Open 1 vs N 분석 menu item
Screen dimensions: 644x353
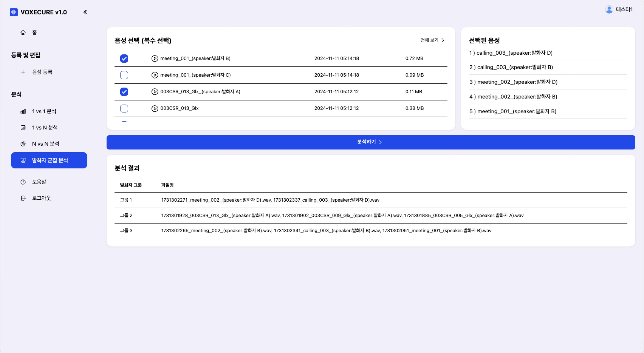pyautogui.click(x=45, y=128)
